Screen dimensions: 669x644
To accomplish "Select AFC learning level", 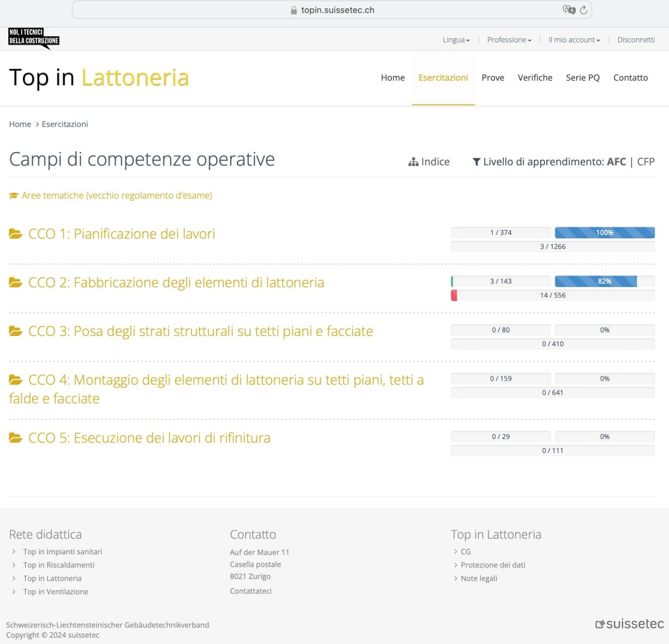I will pyautogui.click(x=616, y=162).
